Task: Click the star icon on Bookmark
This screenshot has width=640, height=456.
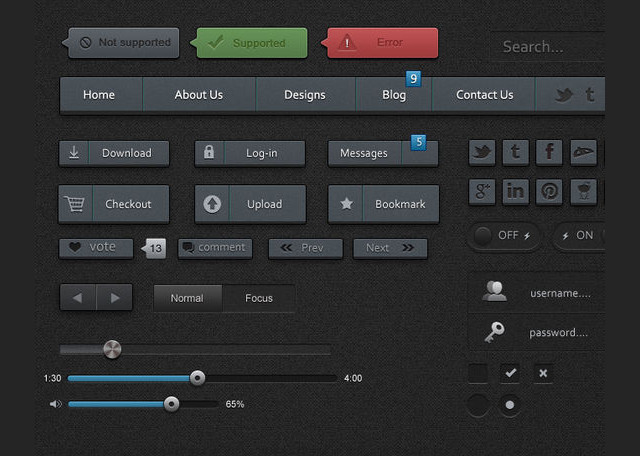Action: tap(347, 203)
